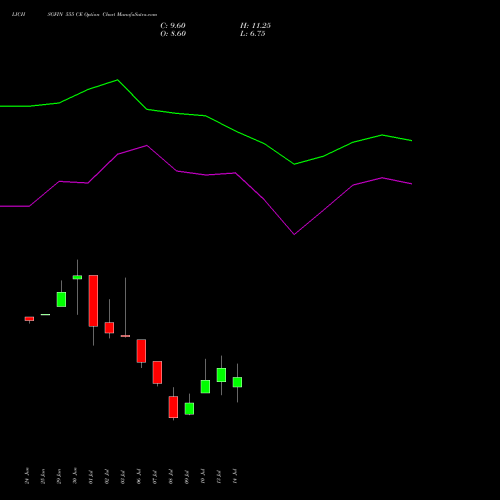The image size is (500, 500).
Task: Select the 02 Jul date label on the axis
Action: (x=107, y=477)
